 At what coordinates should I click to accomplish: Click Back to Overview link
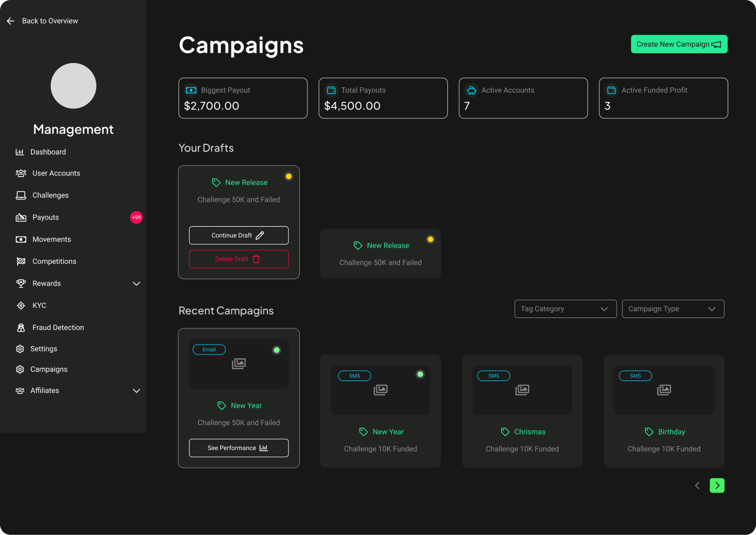click(x=50, y=21)
